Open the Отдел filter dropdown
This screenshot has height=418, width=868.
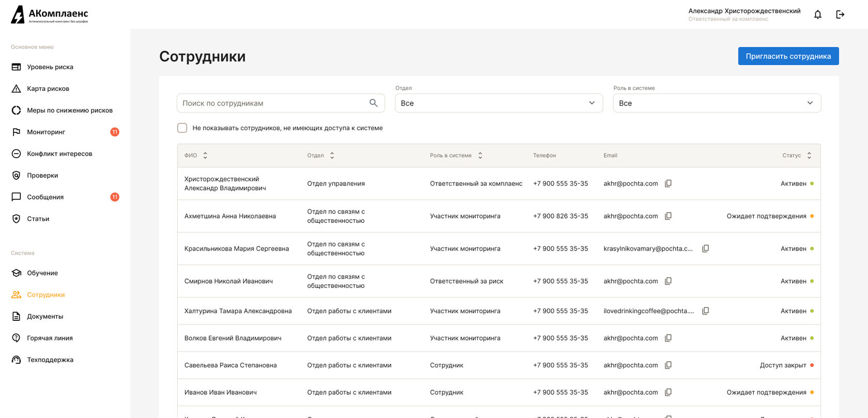(x=499, y=103)
